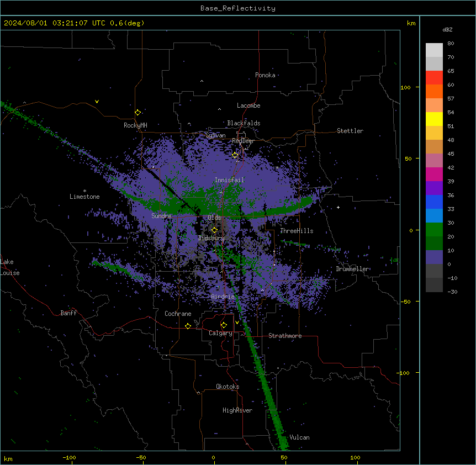This screenshot has height=465, width=476.
Task: Click the yellow diamond marker below Cochrane
Action: tap(188, 326)
